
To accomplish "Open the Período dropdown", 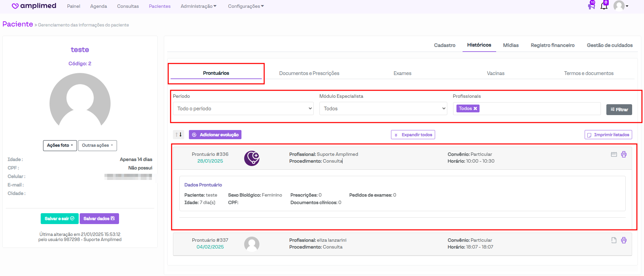I will pos(243,109).
